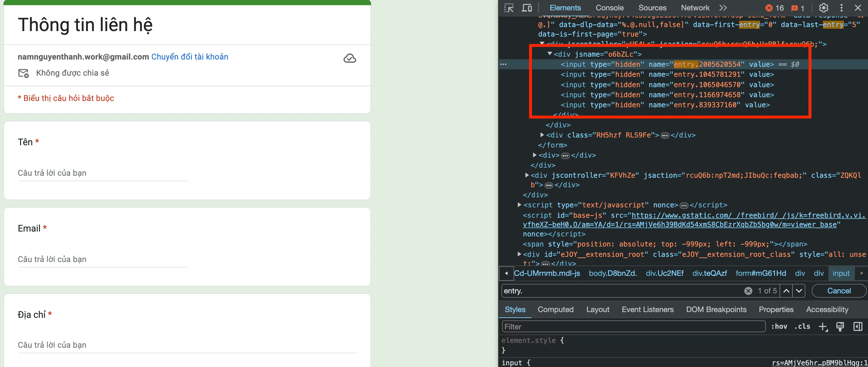
Task: Clear the search box text
Action: click(x=748, y=291)
